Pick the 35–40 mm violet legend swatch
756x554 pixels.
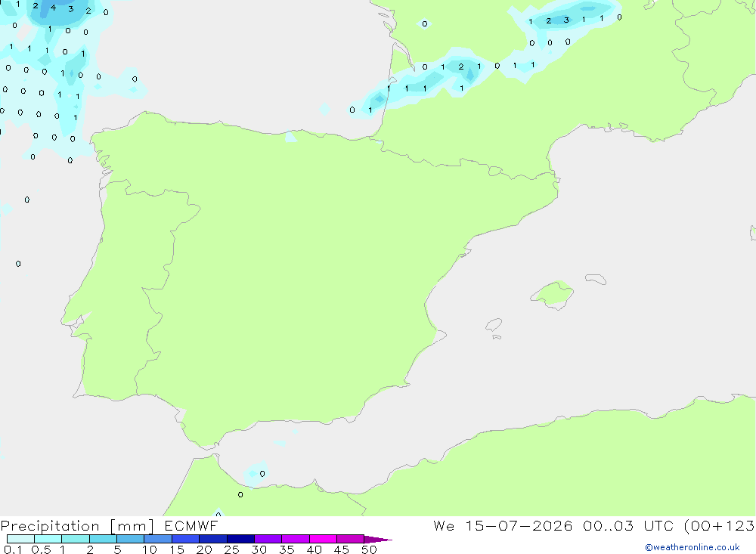coord(296,539)
